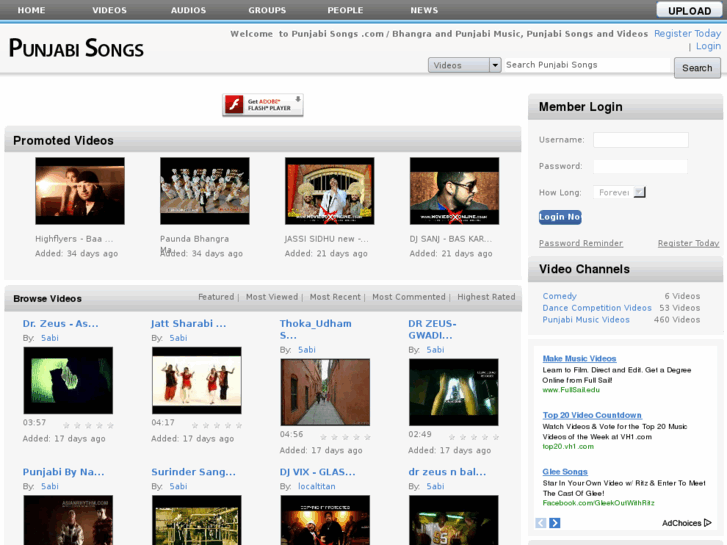Show the Most Recent videos tab
Screen dimensions: 727x545
point(335,297)
